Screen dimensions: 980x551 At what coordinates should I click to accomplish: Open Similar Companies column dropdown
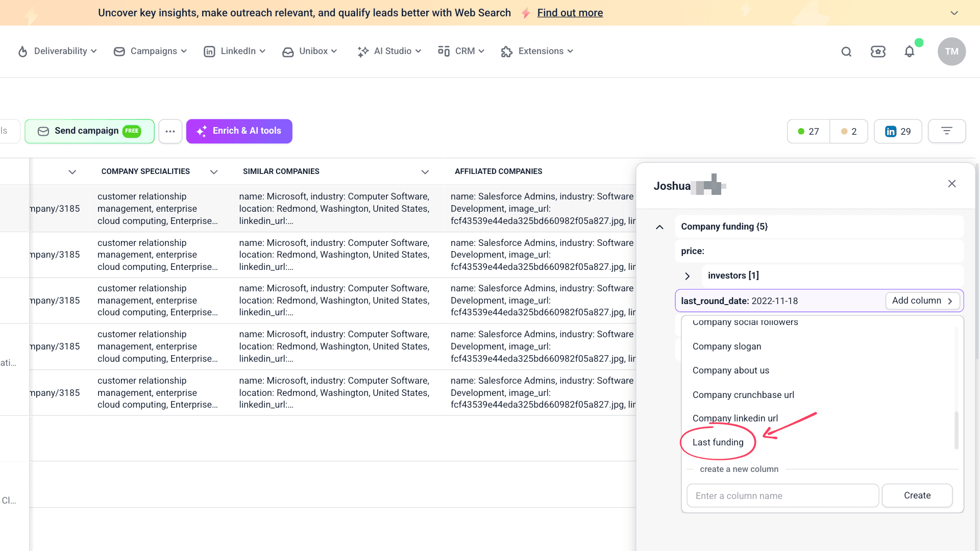coord(425,172)
